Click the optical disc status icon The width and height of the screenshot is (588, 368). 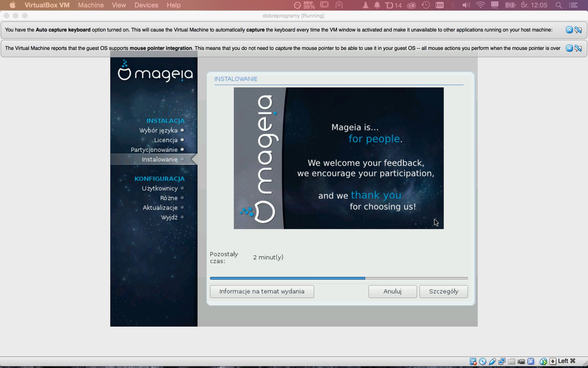pyautogui.click(x=483, y=361)
